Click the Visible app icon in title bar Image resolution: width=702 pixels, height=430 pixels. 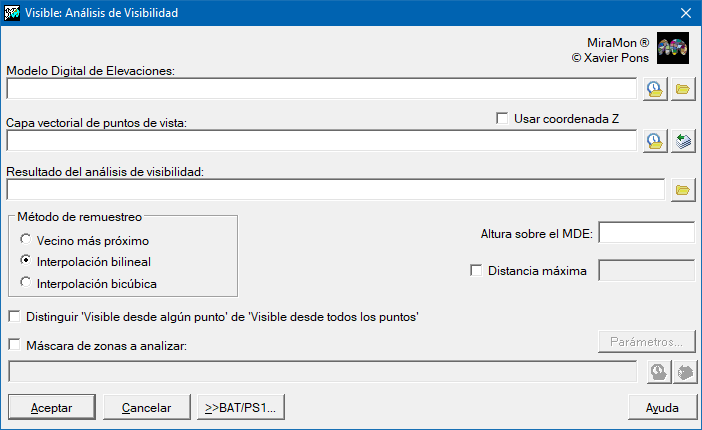pyautogui.click(x=13, y=13)
